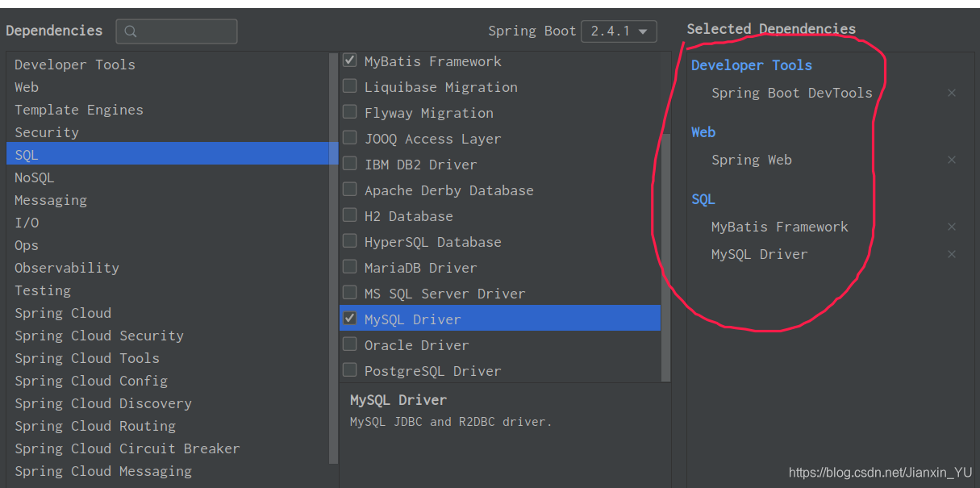Check the HyperSQL Database checkbox
This screenshot has height=488, width=980.
tap(350, 240)
